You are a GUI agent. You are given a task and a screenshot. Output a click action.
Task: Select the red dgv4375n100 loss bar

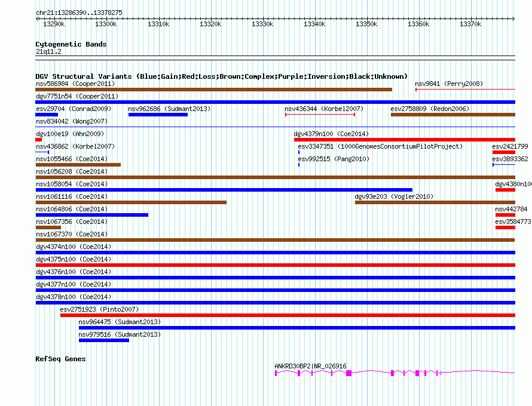(276, 265)
